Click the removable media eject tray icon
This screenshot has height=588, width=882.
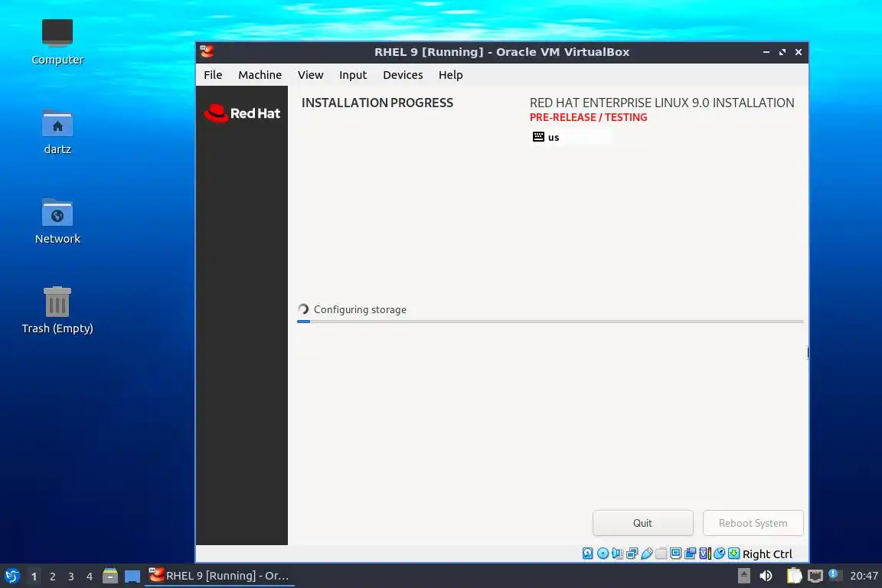743,576
